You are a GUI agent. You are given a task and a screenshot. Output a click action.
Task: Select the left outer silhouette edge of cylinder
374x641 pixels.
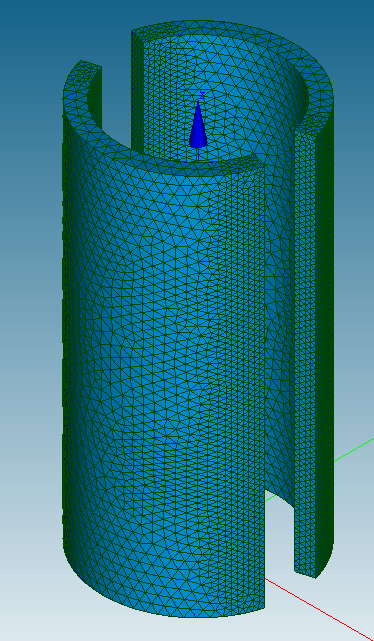point(63,327)
